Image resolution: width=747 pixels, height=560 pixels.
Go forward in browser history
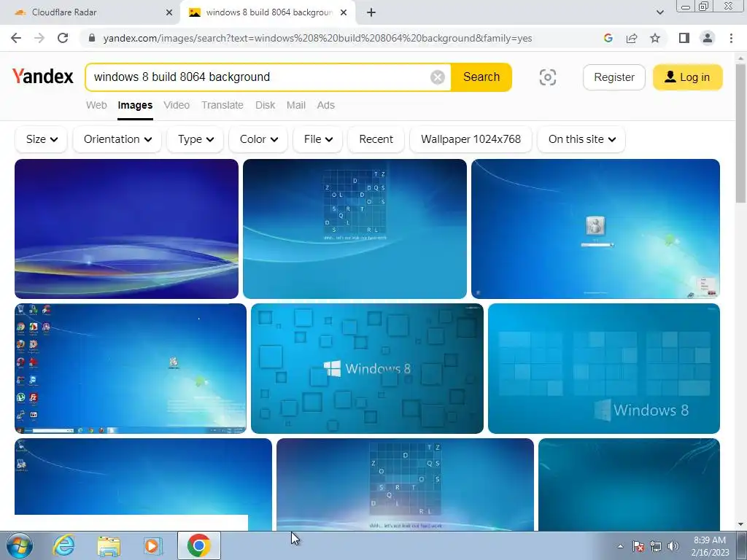pyautogui.click(x=39, y=38)
